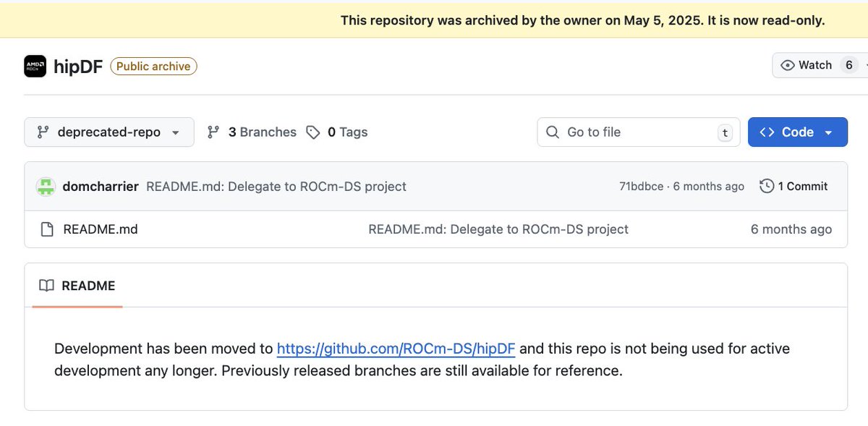Open commit hash 71bdbce
Viewport: 868px width, 426px height.
(x=641, y=187)
